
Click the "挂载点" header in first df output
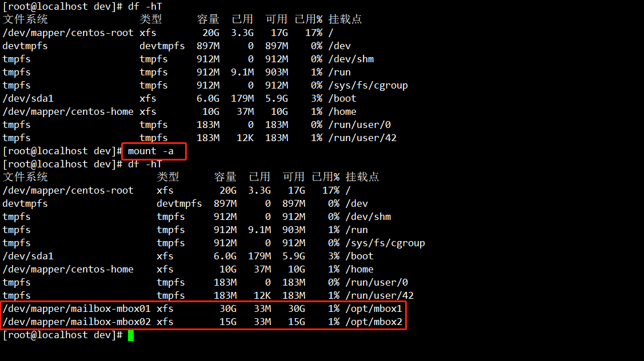pos(345,19)
